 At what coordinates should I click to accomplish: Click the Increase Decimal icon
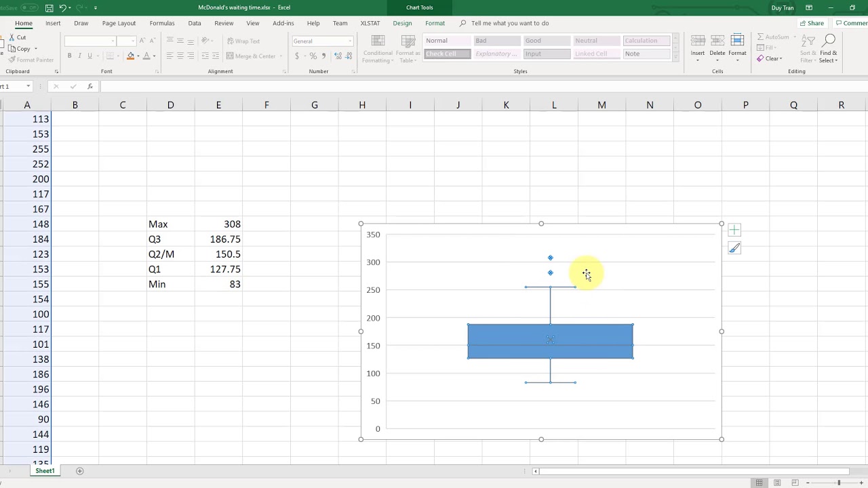[x=337, y=56]
